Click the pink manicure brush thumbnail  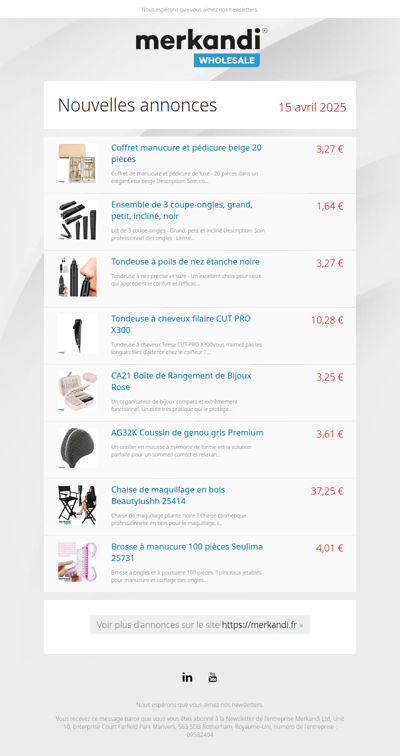click(78, 562)
